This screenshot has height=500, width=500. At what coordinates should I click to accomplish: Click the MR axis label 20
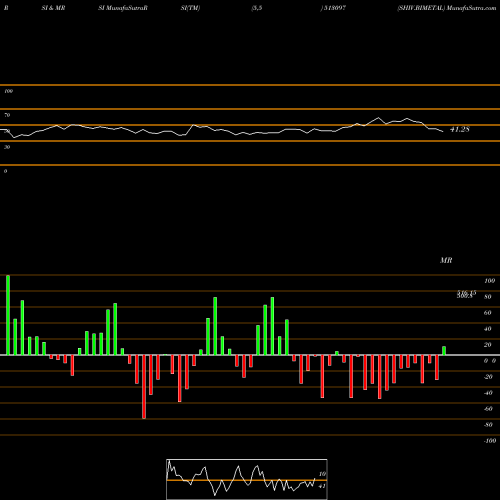tap(488, 345)
